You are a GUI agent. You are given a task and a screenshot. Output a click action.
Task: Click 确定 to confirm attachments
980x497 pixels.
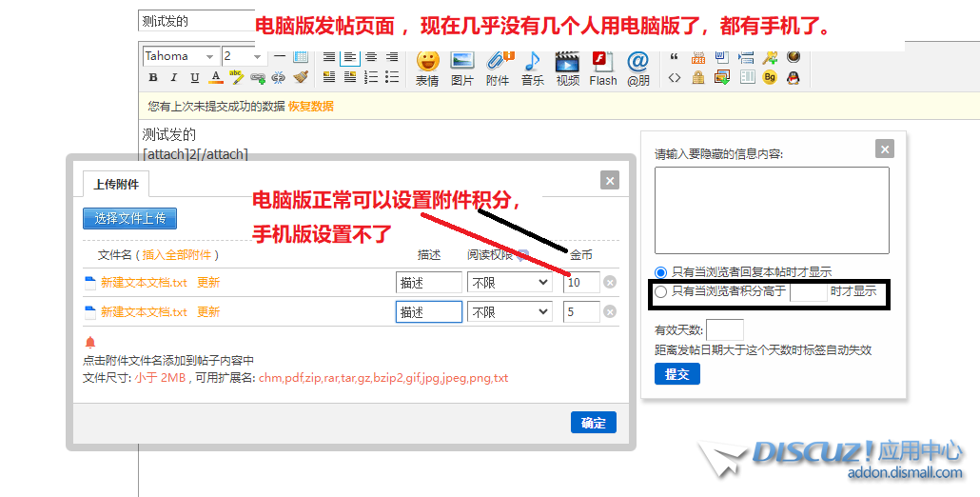tap(594, 424)
